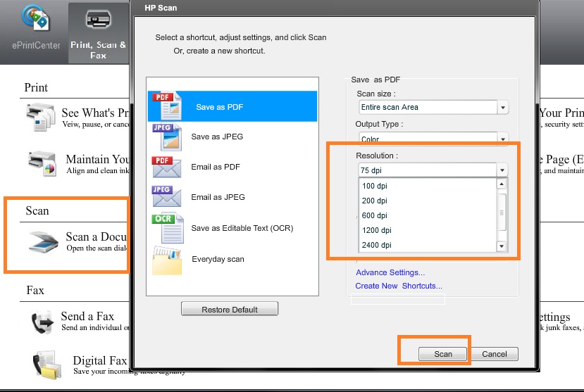584x392 pixels.
Task: Select Email as JPEG shortcut text
Action: tap(218, 197)
